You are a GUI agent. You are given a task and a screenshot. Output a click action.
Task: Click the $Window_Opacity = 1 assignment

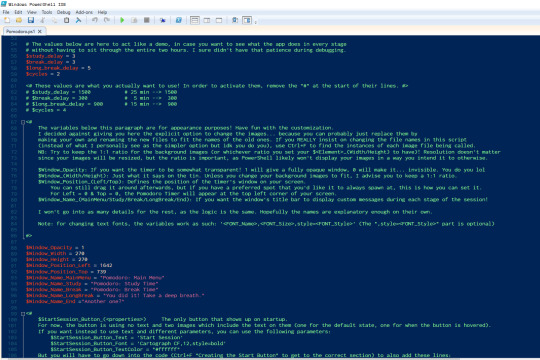pos(55,247)
